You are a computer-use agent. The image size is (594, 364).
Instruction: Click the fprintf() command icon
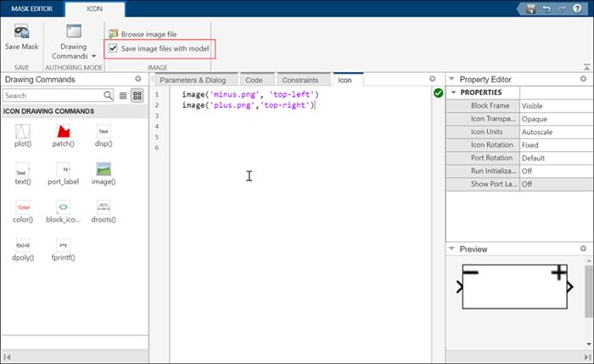click(64, 245)
